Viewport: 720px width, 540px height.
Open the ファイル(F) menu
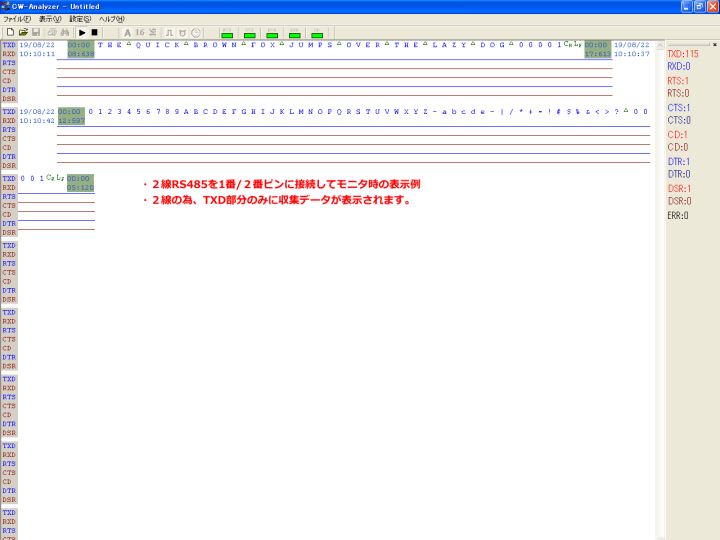tap(17, 19)
